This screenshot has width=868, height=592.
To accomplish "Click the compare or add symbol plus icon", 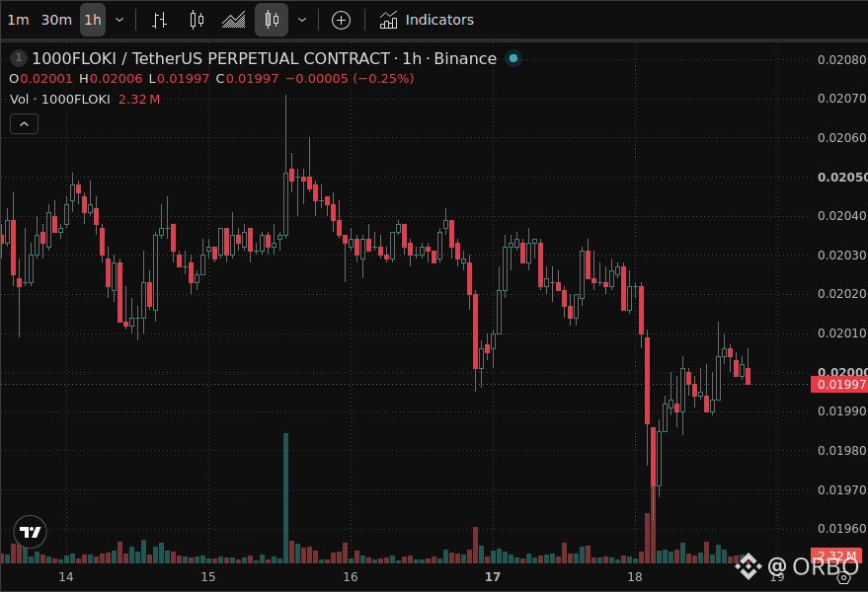I will [x=341, y=21].
